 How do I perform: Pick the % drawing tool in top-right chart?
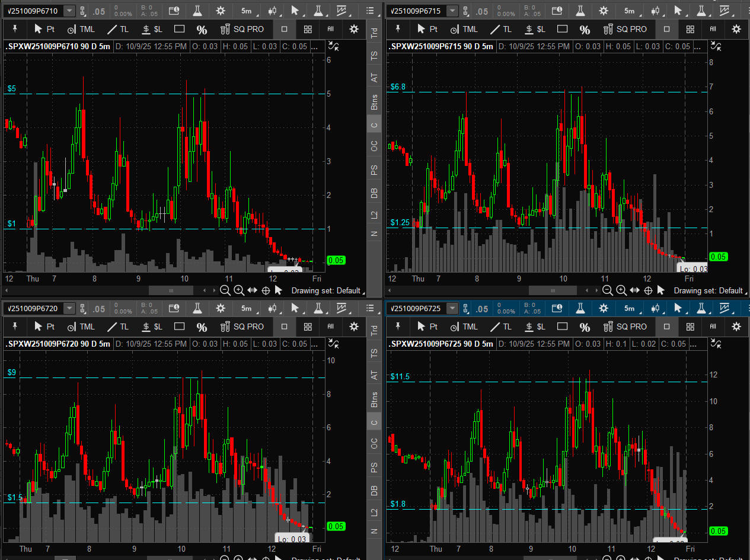click(585, 29)
